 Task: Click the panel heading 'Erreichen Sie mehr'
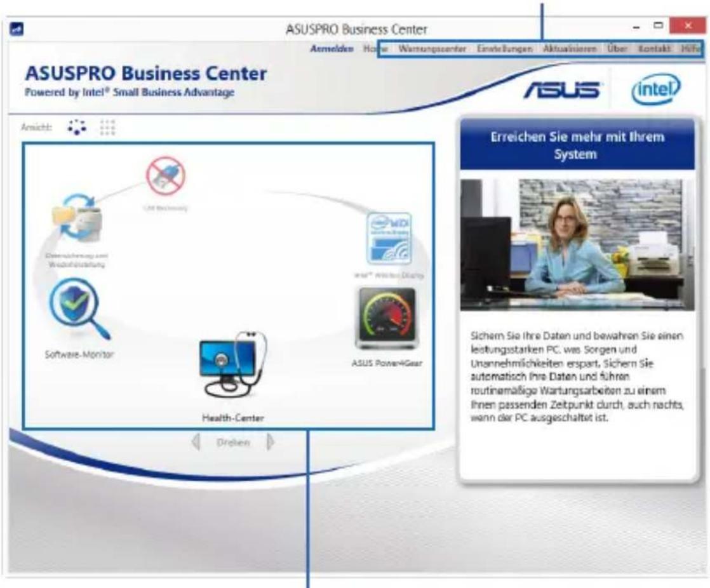(577, 145)
